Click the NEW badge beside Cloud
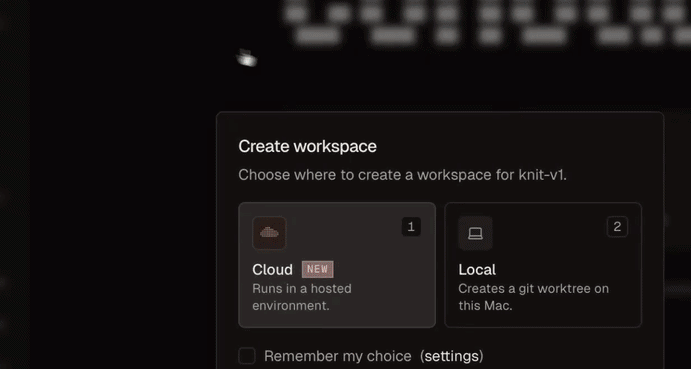The image size is (691, 369). [x=317, y=269]
